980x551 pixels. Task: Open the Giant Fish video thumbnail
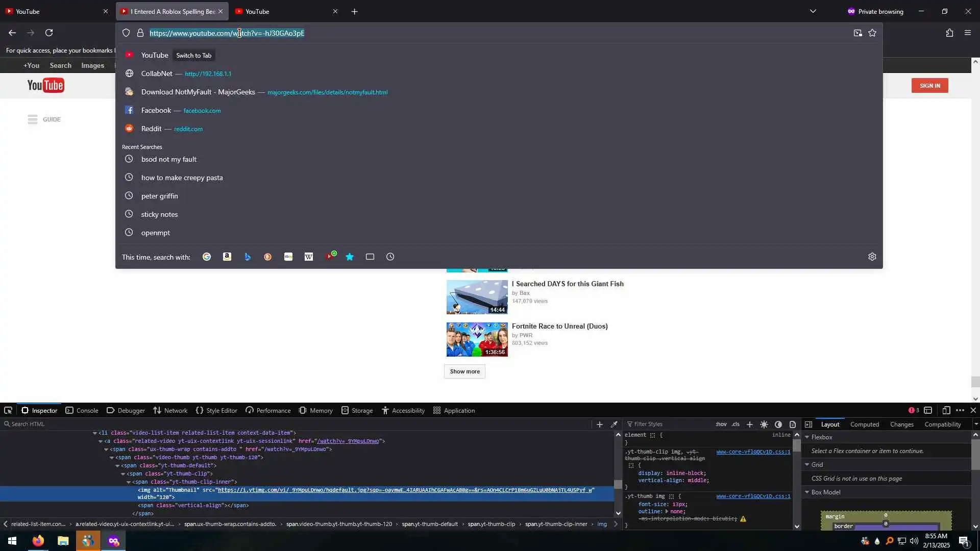(x=477, y=297)
